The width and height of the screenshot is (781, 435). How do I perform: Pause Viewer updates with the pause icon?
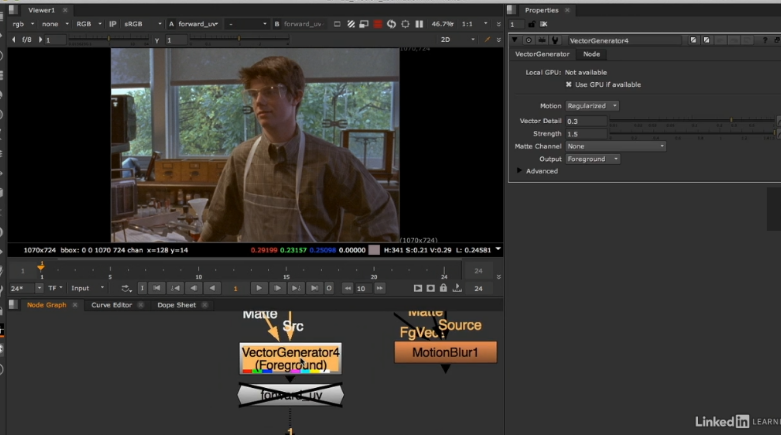pyautogui.click(x=419, y=24)
